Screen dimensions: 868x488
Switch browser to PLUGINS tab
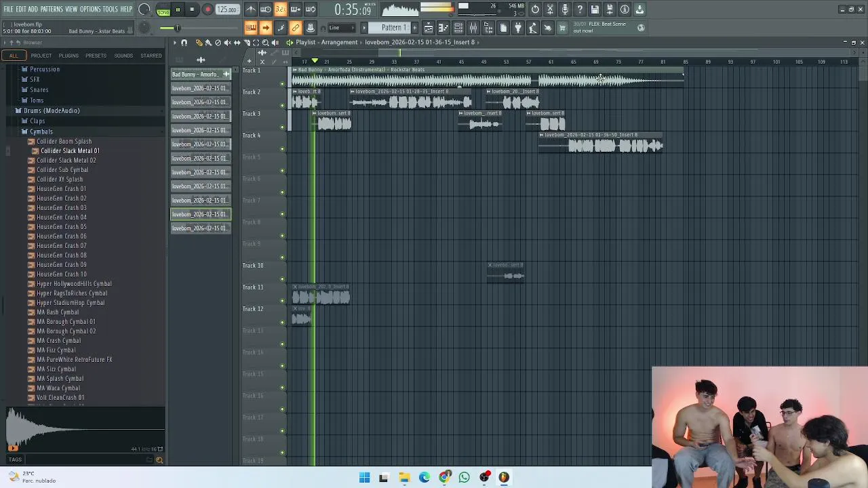coord(68,56)
